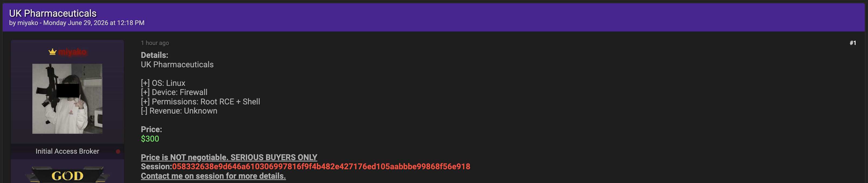Click the Initial Access Broker title label

[x=67, y=151]
